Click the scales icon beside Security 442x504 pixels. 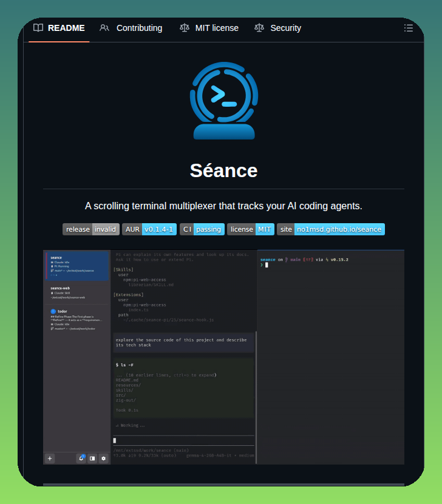click(x=259, y=28)
